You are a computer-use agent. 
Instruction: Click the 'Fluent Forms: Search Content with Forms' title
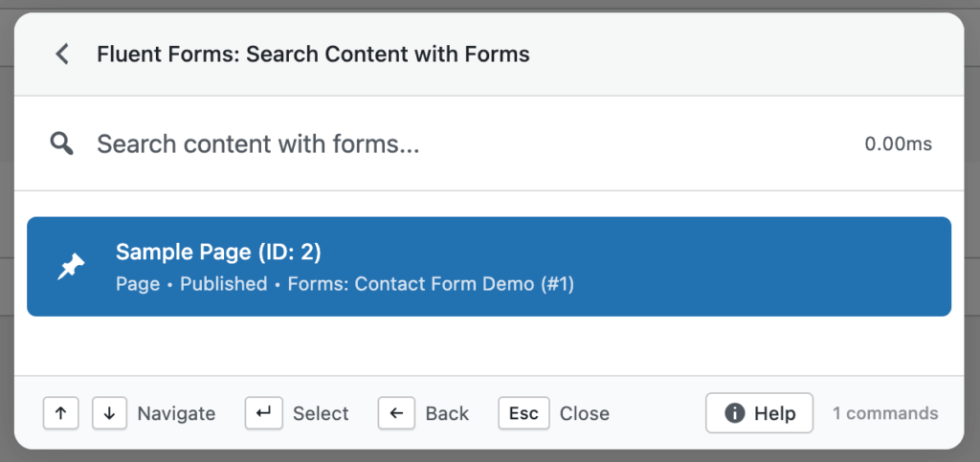click(x=313, y=54)
